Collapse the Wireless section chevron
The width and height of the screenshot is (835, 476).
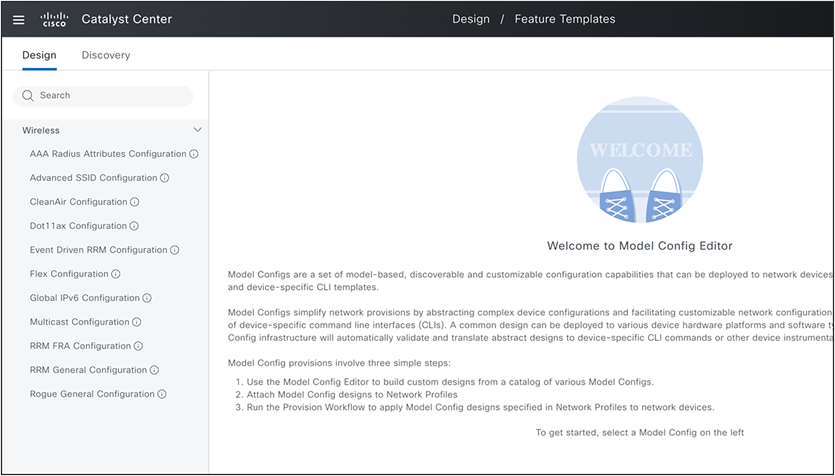click(x=198, y=130)
